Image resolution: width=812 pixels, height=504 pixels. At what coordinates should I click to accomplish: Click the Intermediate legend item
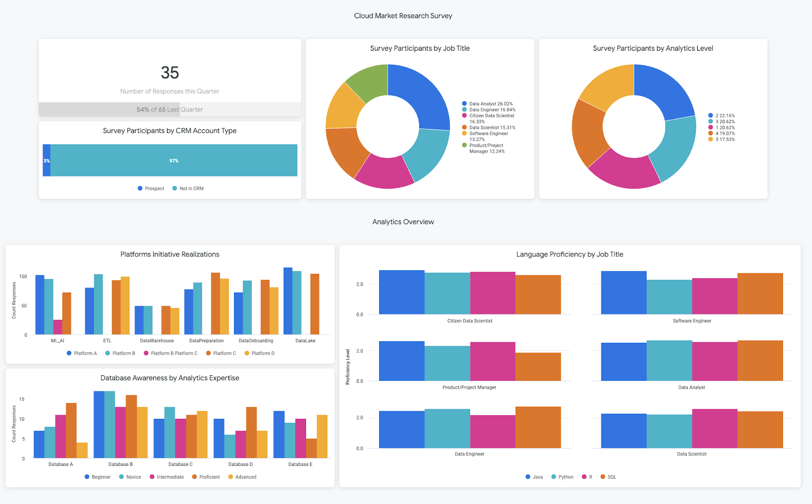pos(166,477)
